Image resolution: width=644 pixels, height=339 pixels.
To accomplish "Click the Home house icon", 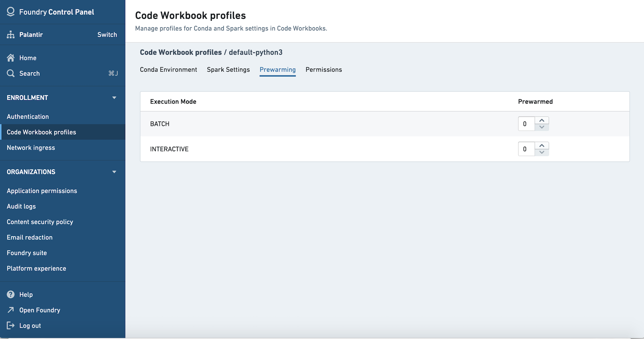I will click(11, 58).
